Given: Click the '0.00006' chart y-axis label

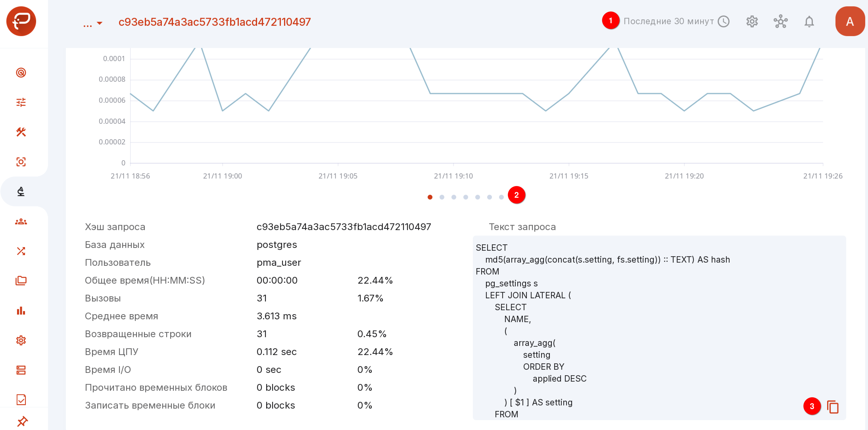Looking at the screenshot, I should point(112,100).
